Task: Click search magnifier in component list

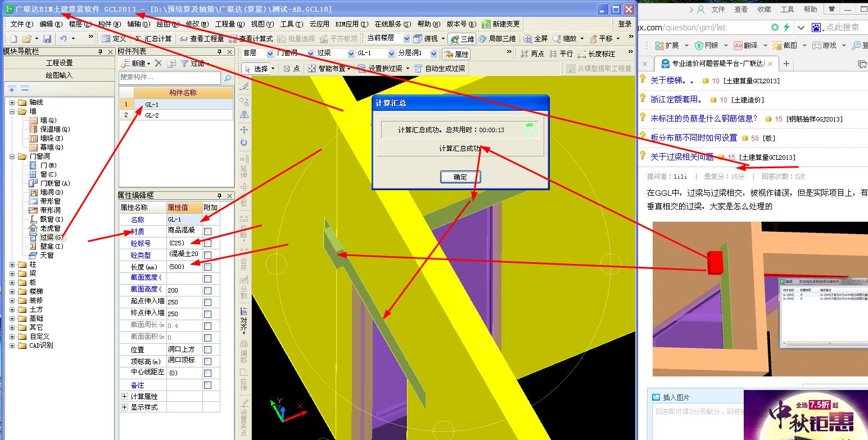Action: click(x=228, y=78)
